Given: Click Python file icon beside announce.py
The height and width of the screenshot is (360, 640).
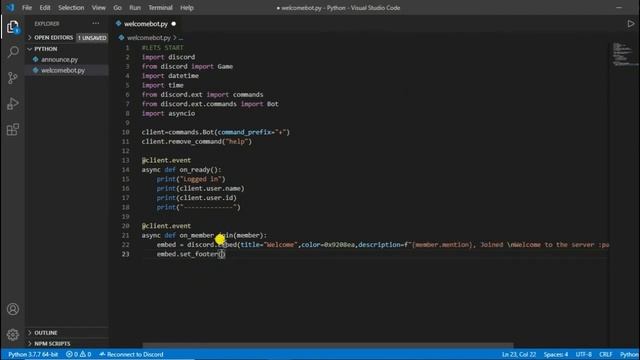Looking at the screenshot, I should click(36, 60).
